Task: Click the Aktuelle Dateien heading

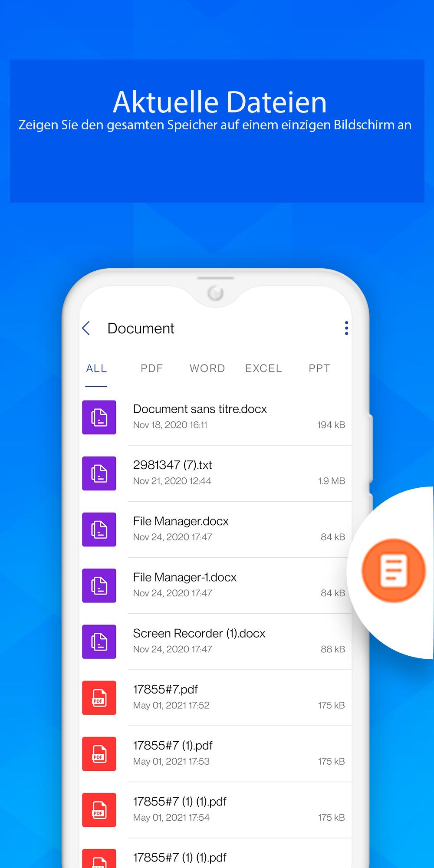Action: [220, 102]
